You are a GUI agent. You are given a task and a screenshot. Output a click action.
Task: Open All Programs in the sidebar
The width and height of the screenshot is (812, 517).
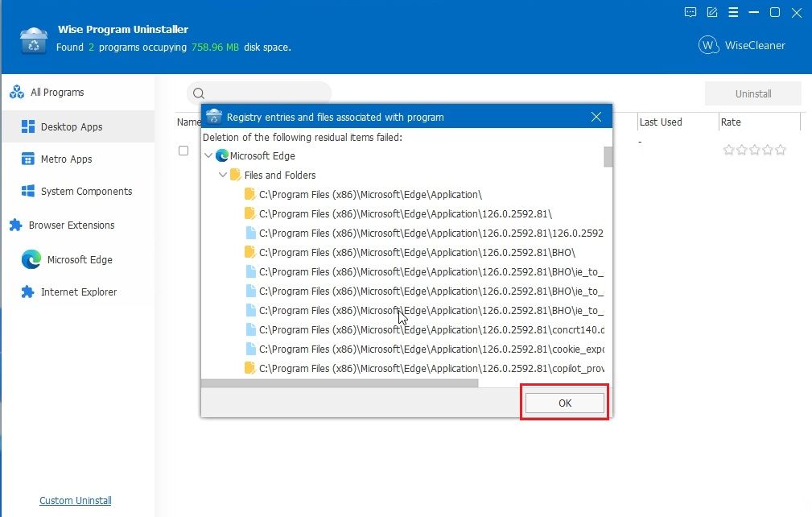[x=57, y=93]
